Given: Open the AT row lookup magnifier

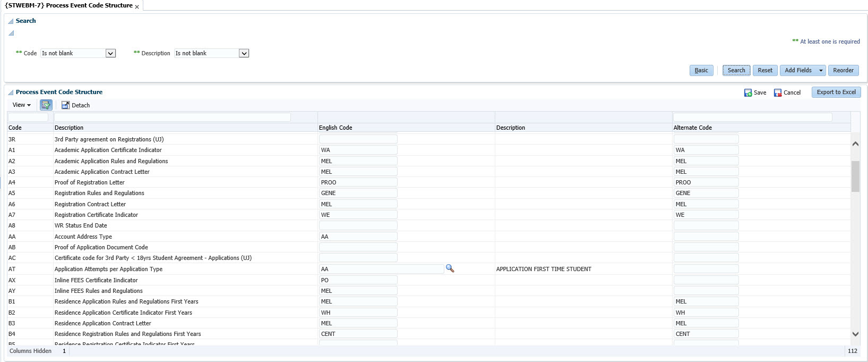Looking at the screenshot, I should pos(450,268).
